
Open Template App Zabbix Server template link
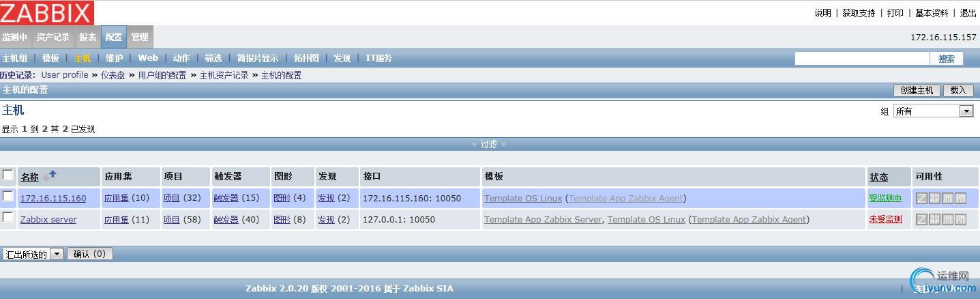click(543, 220)
